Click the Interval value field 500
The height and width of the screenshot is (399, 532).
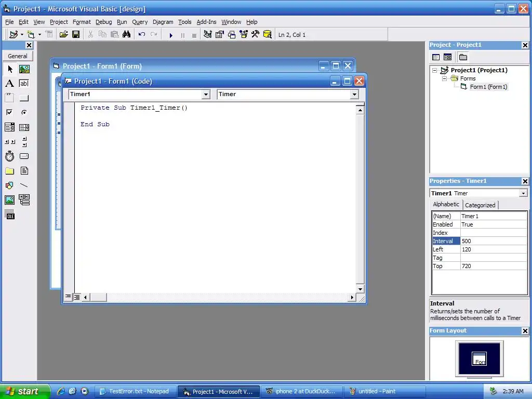point(494,241)
